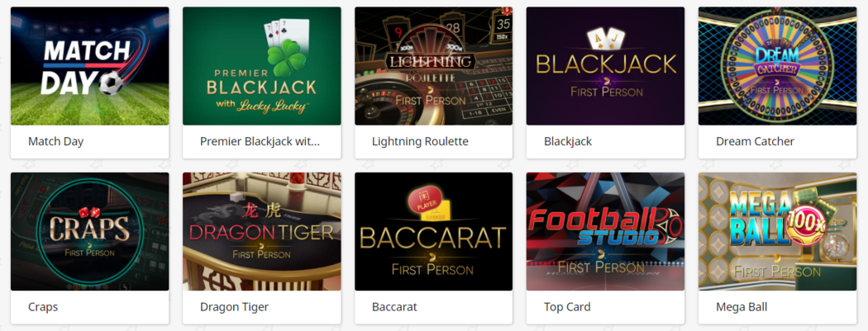Click the "Top Card" caption text
The image size is (868, 331).
pos(567,307)
